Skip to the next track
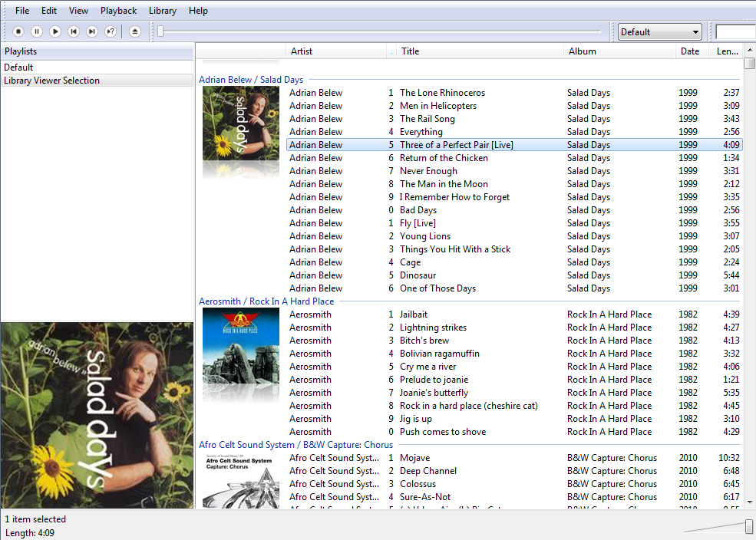Viewport: 756px width, 540px height. (92, 31)
